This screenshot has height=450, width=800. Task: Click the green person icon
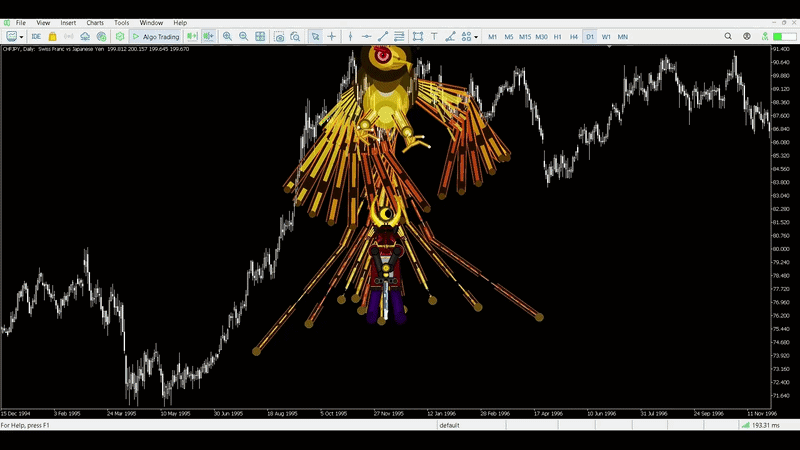(765, 37)
